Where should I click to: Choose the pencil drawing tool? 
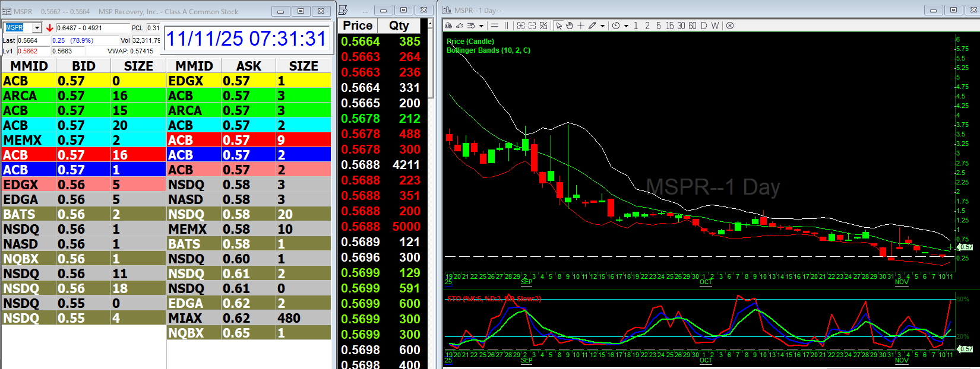click(x=592, y=26)
